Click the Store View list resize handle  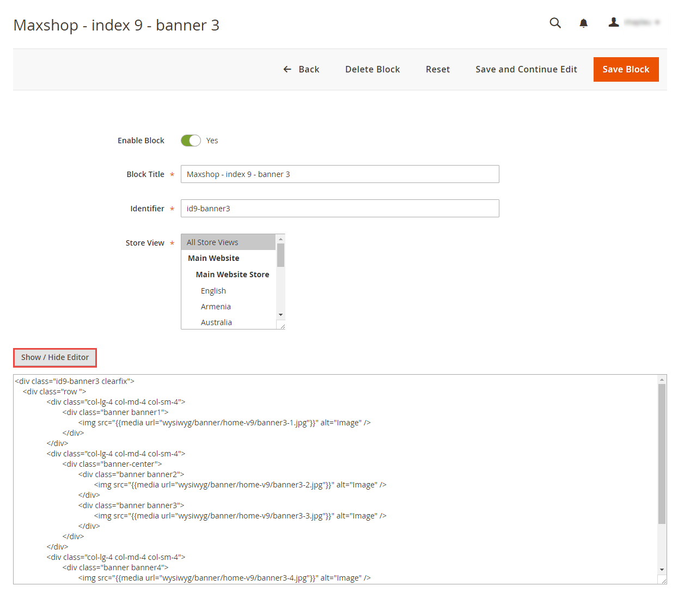(282, 325)
